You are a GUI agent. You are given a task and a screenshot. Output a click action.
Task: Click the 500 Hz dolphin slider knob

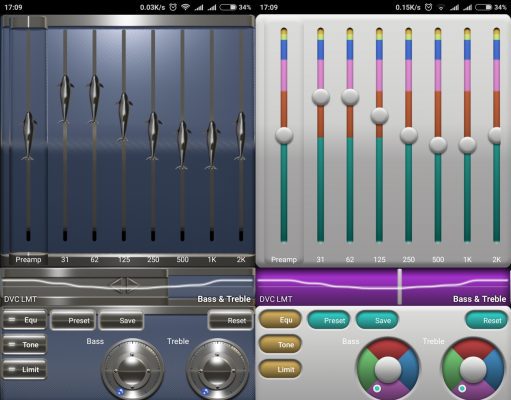click(x=182, y=145)
